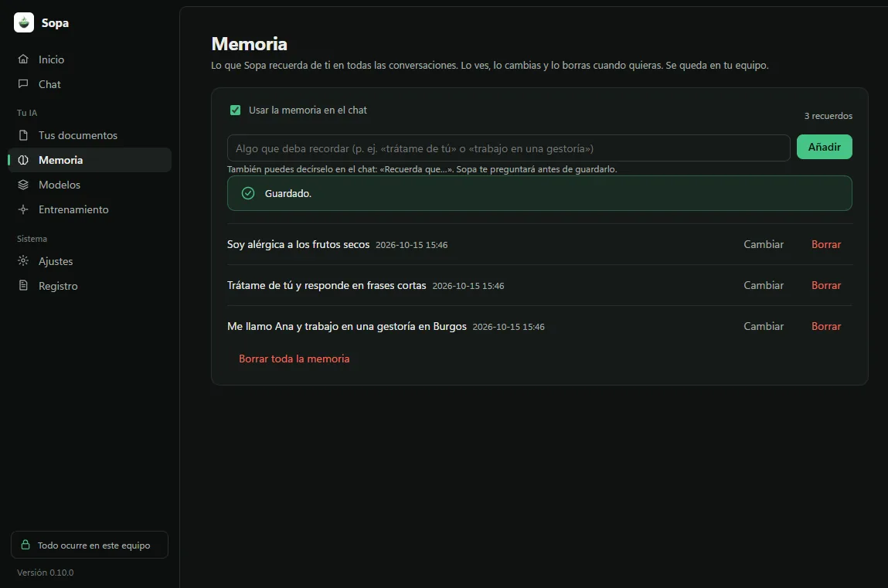The height and width of the screenshot is (588, 888).
Task: Click the 'También puedes decírselo en el chat' hint
Action: [x=422, y=169]
